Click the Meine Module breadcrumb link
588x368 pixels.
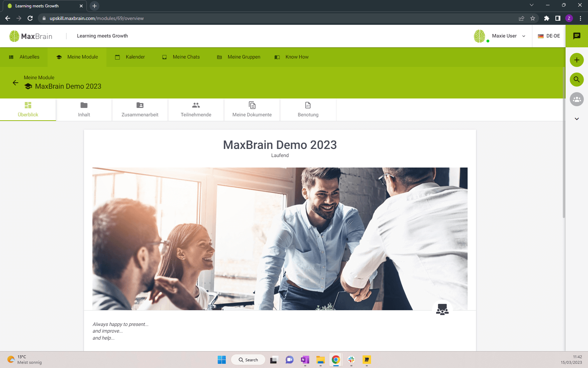(x=39, y=77)
